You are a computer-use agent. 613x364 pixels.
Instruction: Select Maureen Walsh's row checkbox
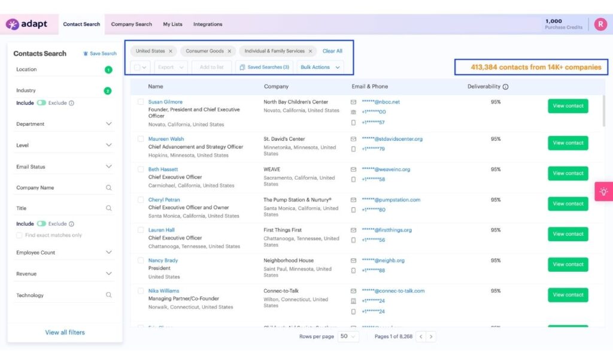coord(141,139)
